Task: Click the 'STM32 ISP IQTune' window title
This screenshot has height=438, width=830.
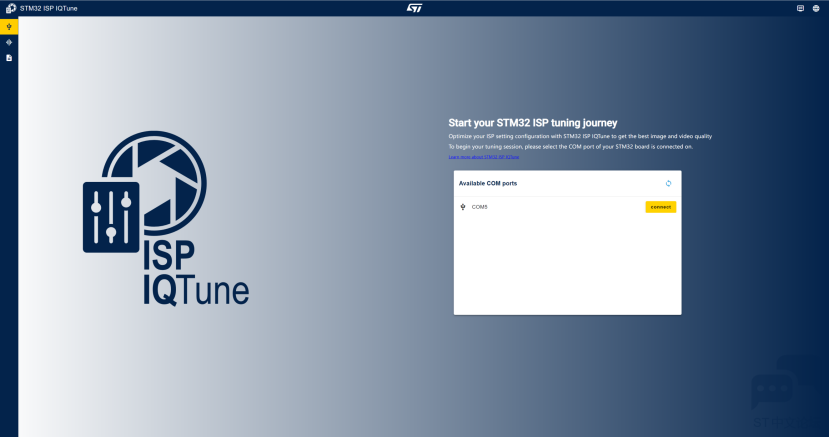Action: coord(49,8)
